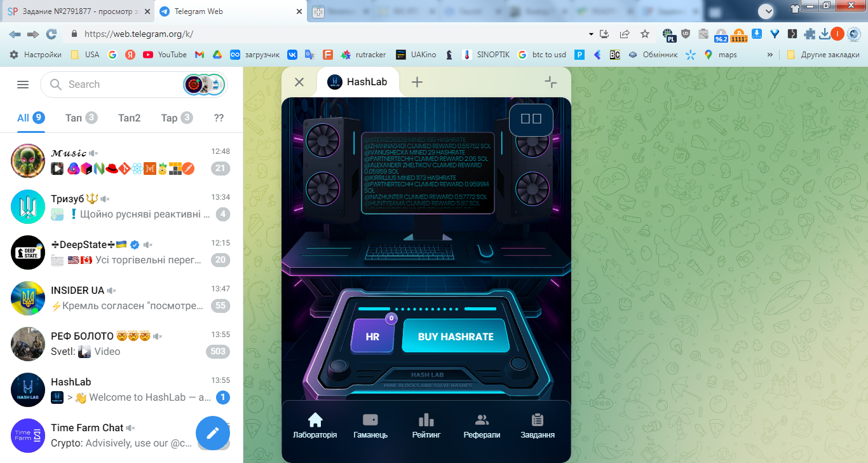
Task: Open the Music chat
Action: click(121, 161)
